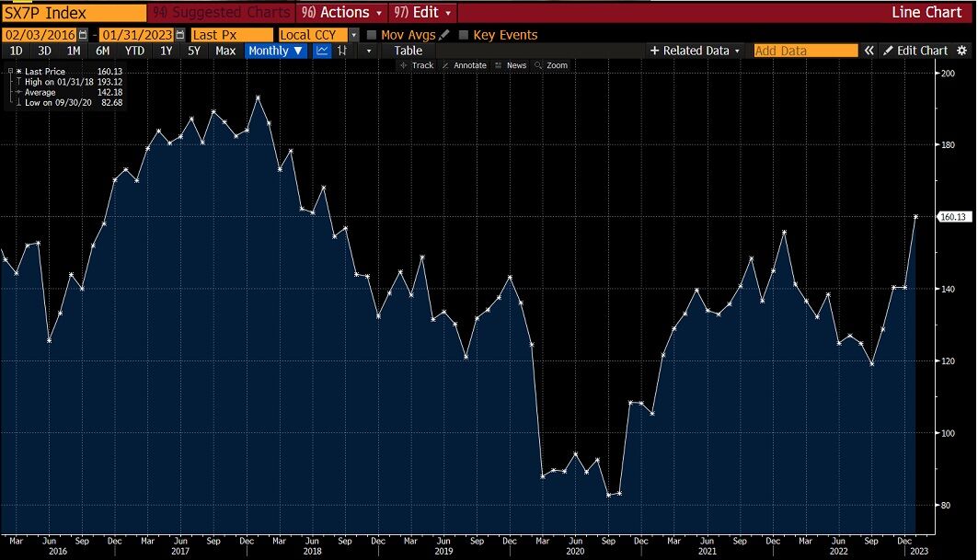The image size is (978, 560).
Task: Click the start date field 02/03/2016
Action: click(x=40, y=35)
